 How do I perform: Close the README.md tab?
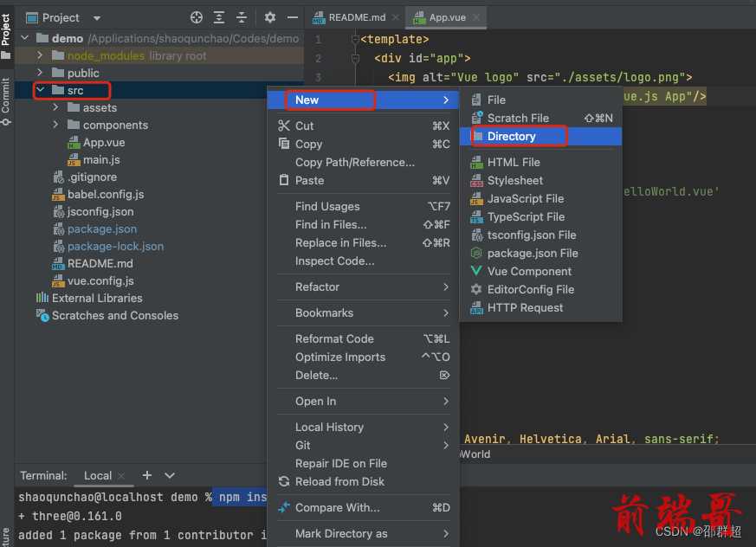tap(396, 18)
